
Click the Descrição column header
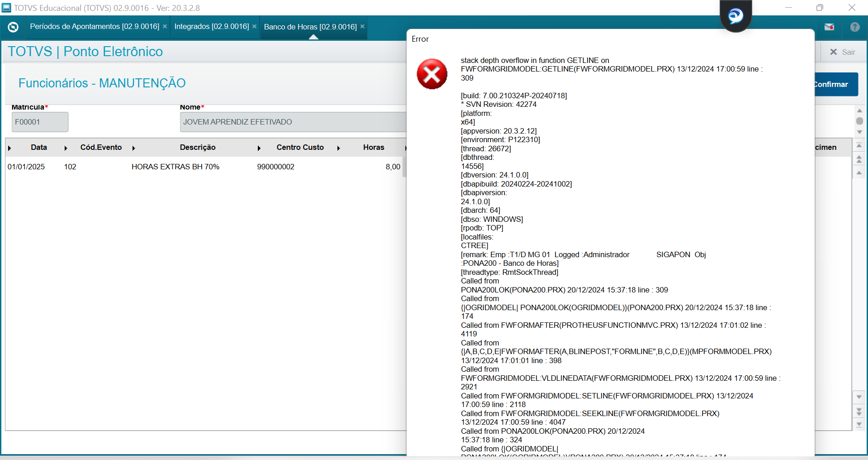(198, 147)
